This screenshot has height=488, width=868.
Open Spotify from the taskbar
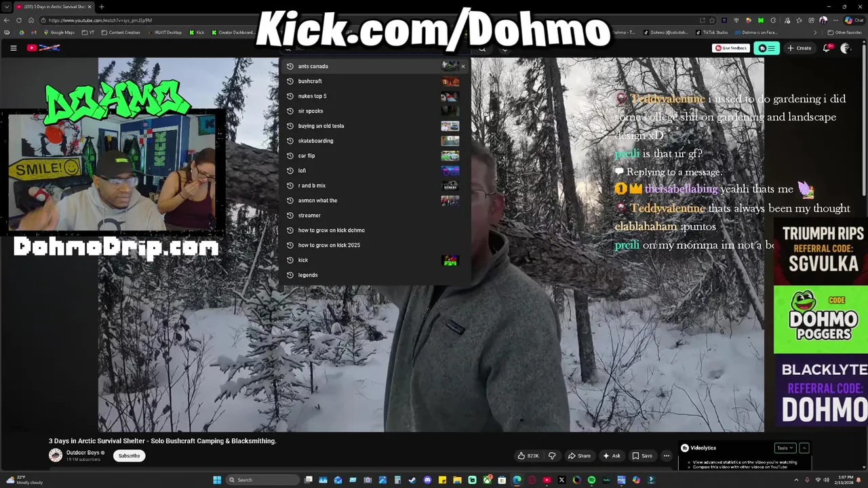[591, 480]
